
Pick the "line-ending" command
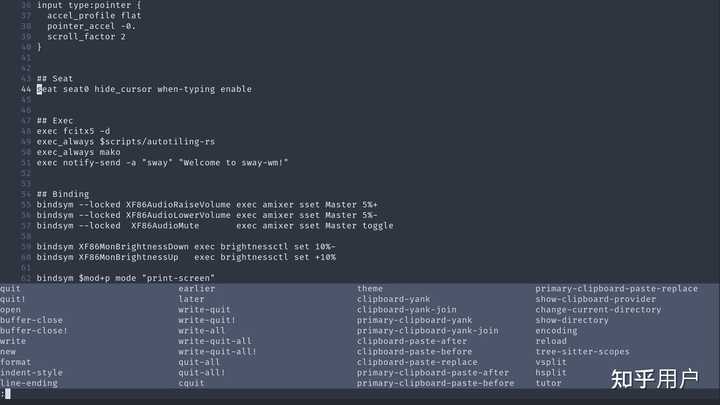(x=28, y=383)
